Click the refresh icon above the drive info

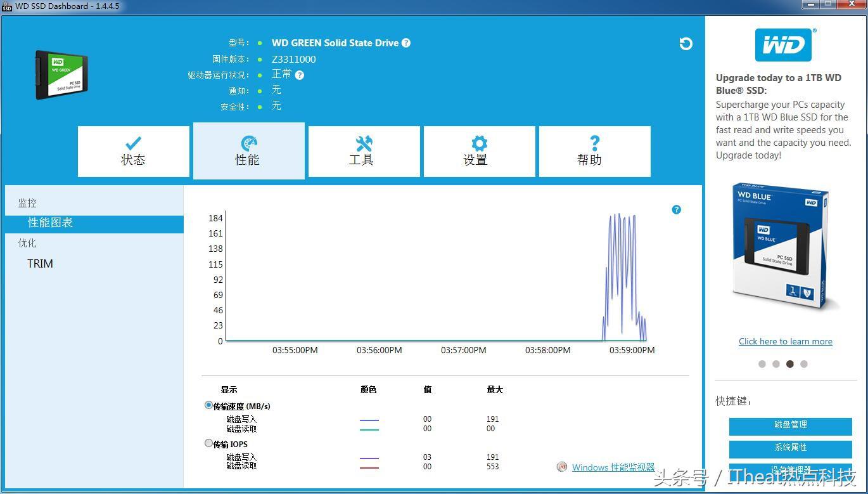pos(686,44)
